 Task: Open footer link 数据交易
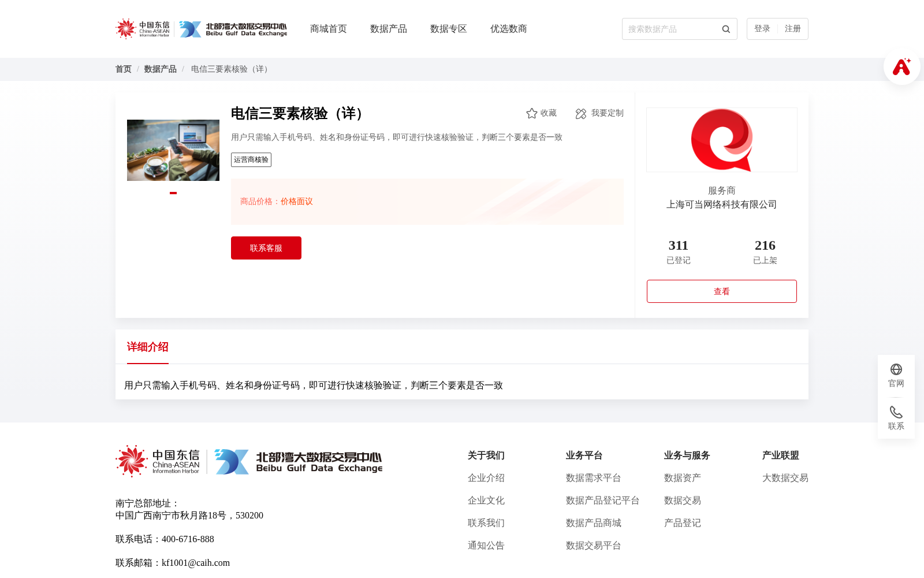click(x=683, y=501)
